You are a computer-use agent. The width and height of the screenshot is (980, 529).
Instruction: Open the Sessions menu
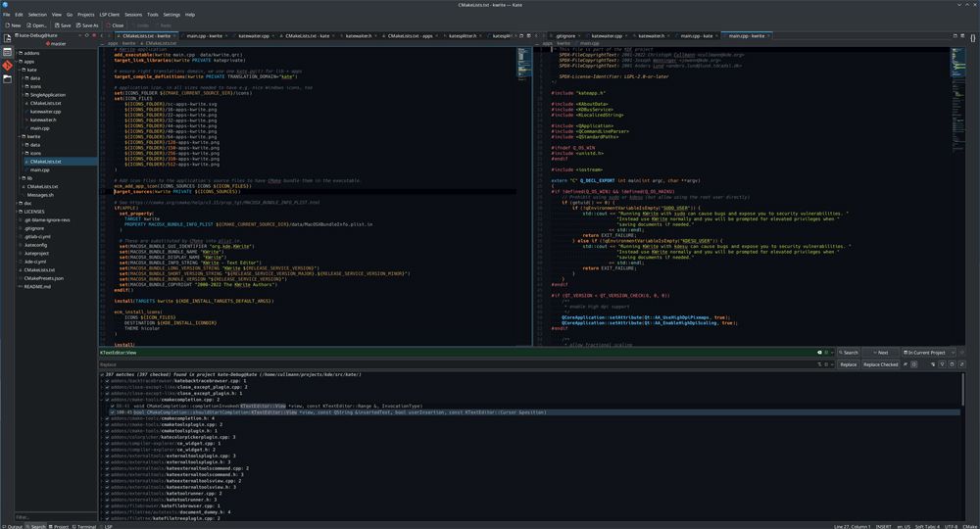pyautogui.click(x=133, y=15)
